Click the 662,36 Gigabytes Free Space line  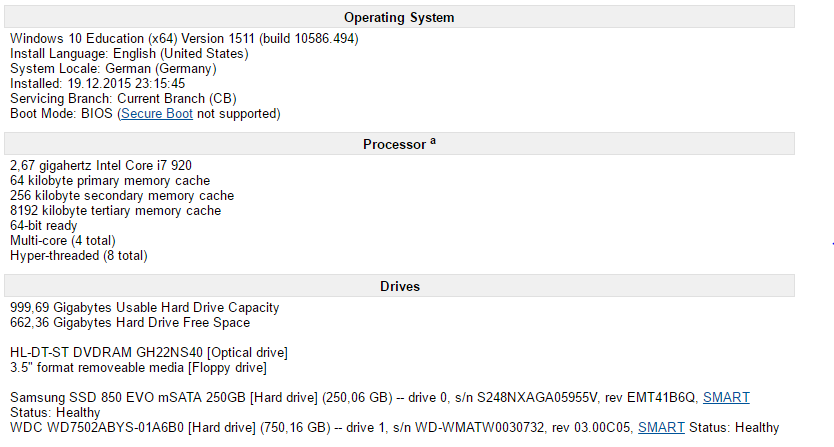pyautogui.click(x=130, y=322)
